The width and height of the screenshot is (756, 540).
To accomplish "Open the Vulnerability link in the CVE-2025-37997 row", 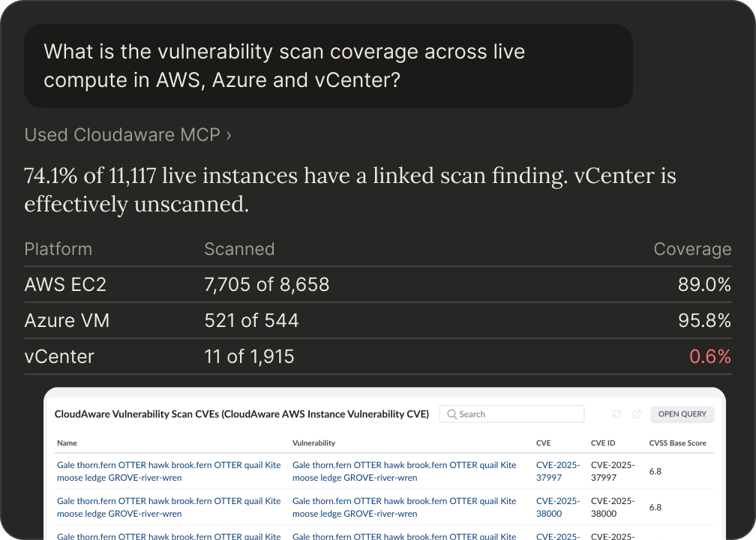I will click(404, 471).
